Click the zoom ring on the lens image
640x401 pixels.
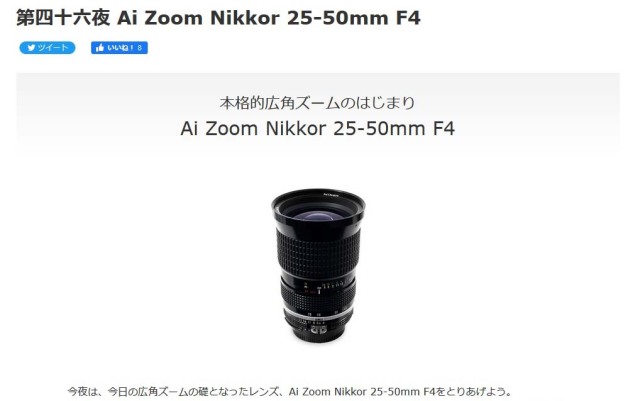(x=318, y=253)
